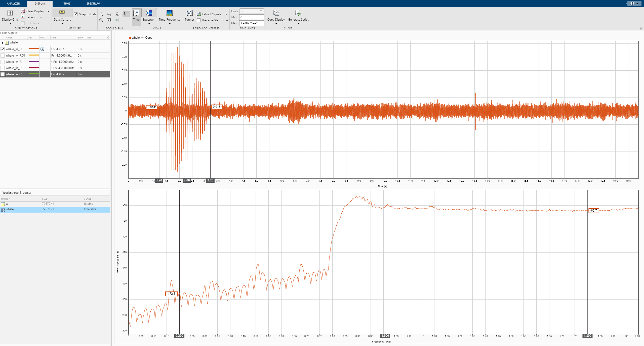Activate the Panner tool
644x346 pixels.
coord(189,13)
